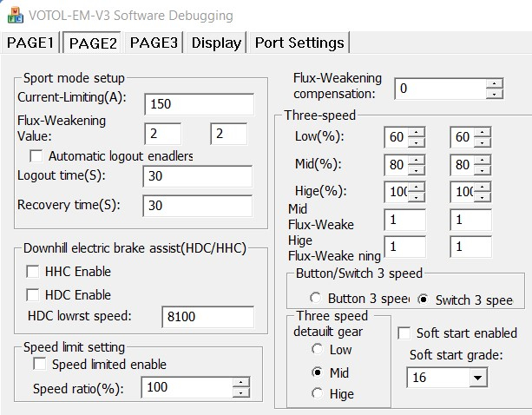Increase Flux-Weakening compensation with up arrow
The image size is (532, 415).
tap(495, 84)
